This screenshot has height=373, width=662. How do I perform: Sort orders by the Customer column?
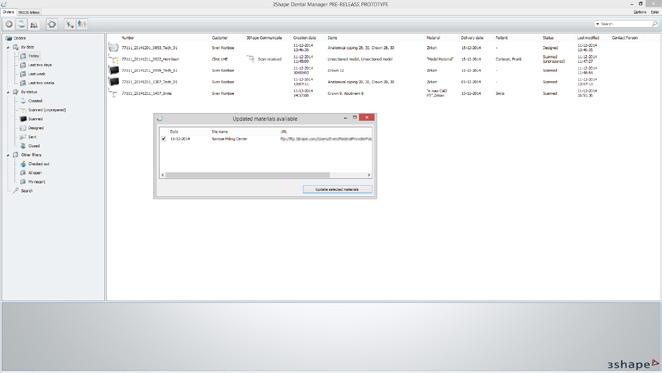[220, 38]
